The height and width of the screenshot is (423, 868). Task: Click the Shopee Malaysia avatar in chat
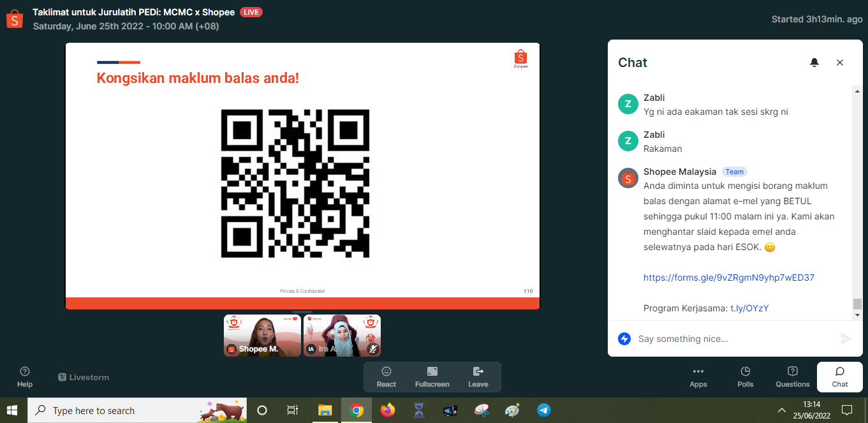point(628,178)
